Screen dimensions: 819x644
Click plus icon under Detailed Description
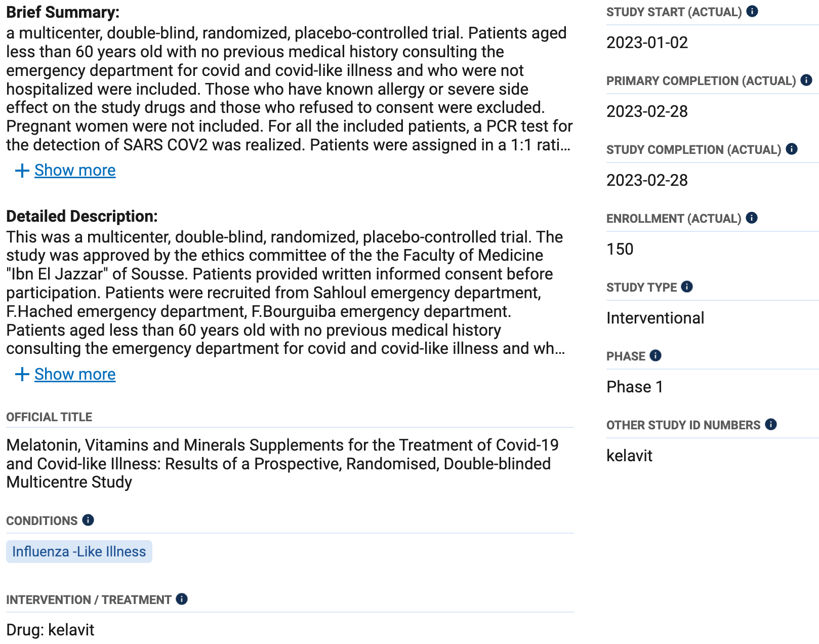tap(22, 375)
